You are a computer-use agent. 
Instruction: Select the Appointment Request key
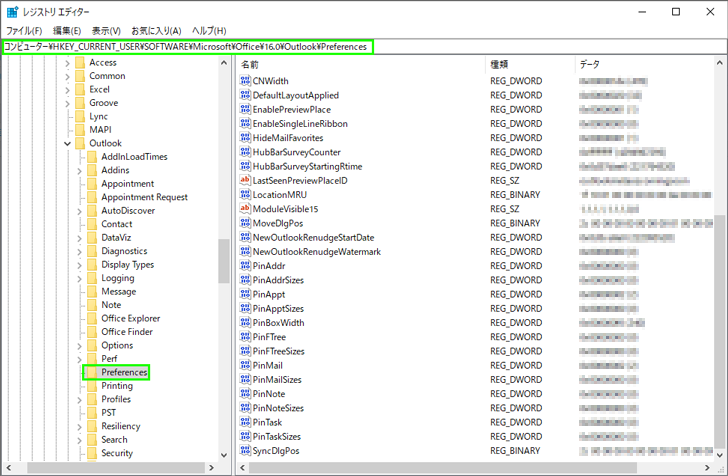click(x=144, y=197)
